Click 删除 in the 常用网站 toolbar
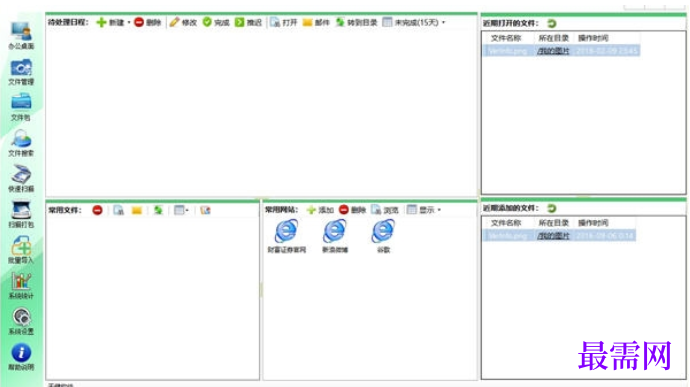The image size is (690, 387). [x=352, y=210]
